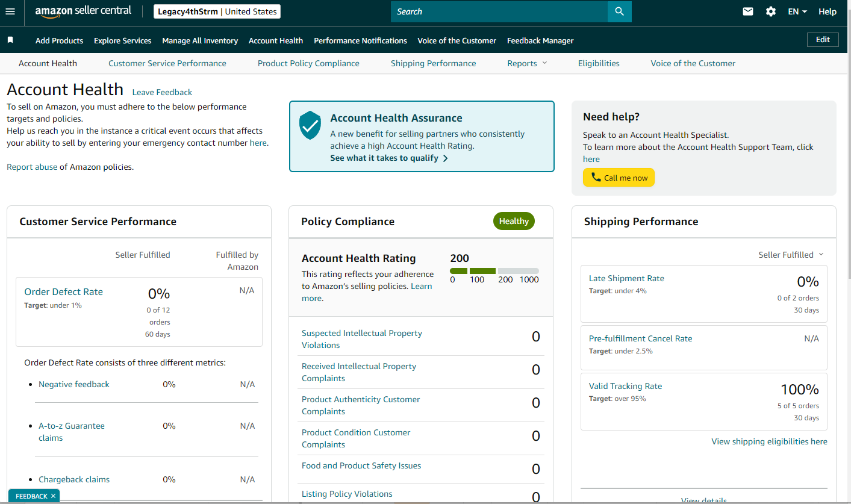851x504 pixels.
Task: Click the Amazon Seller Central logo
Action: [x=83, y=11]
